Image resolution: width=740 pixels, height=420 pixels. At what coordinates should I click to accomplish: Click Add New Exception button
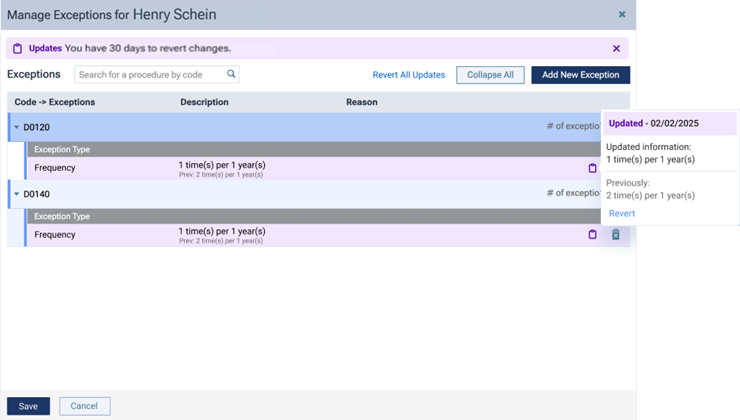pos(580,75)
